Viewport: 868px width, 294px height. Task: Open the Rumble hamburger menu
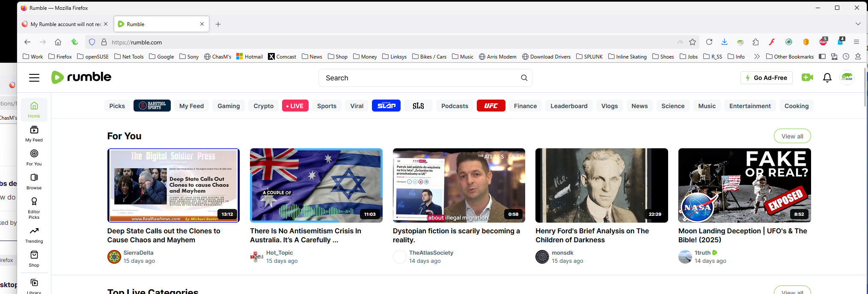34,78
